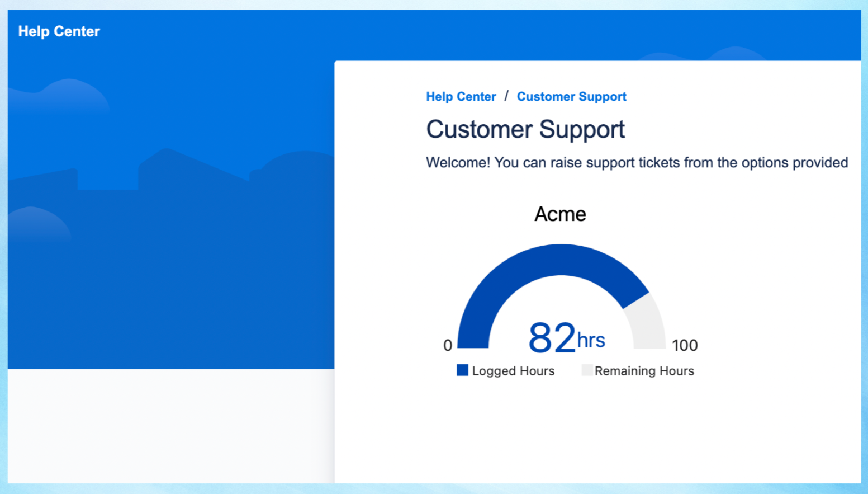Image resolution: width=868 pixels, height=494 pixels.
Task: Select the Acme chart title
Action: point(560,214)
